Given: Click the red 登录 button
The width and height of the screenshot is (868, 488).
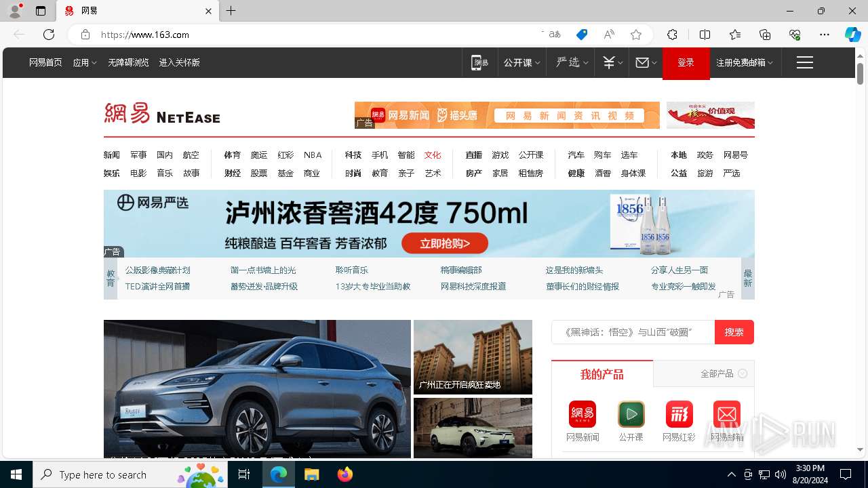Looking at the screenshot, I should pyautogui.click(x=686, y=62).
